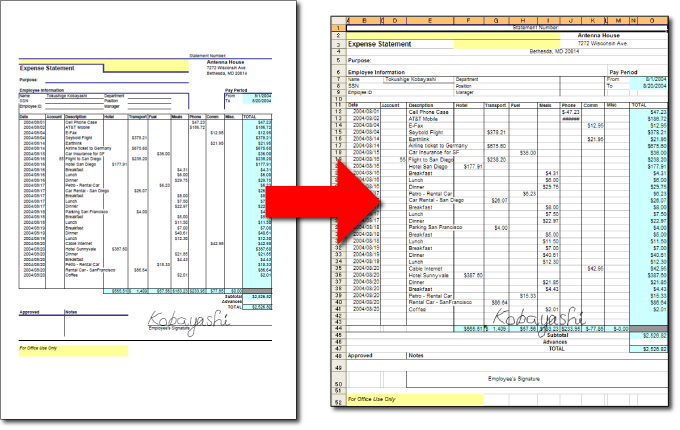Click "E-Fax" in the spreadsheet

[415, 126]
